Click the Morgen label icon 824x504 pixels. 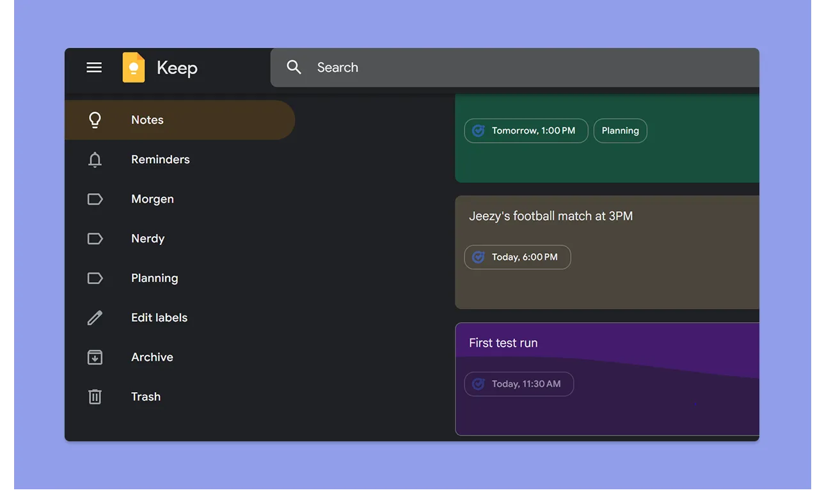click(x=95, y=199)
